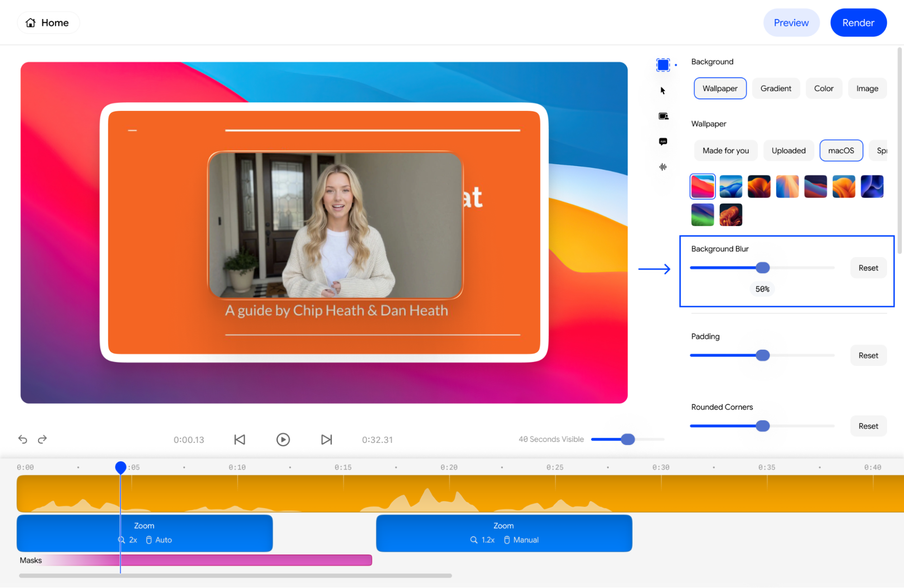Click the undo arrow icon
The height and width of the screenshot is (588, 904).
coord(23,439)
